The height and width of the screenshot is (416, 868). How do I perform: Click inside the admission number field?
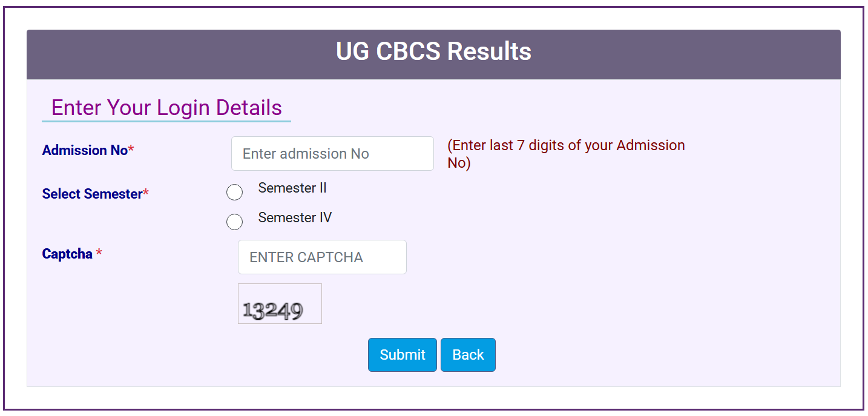click(332, 153)
